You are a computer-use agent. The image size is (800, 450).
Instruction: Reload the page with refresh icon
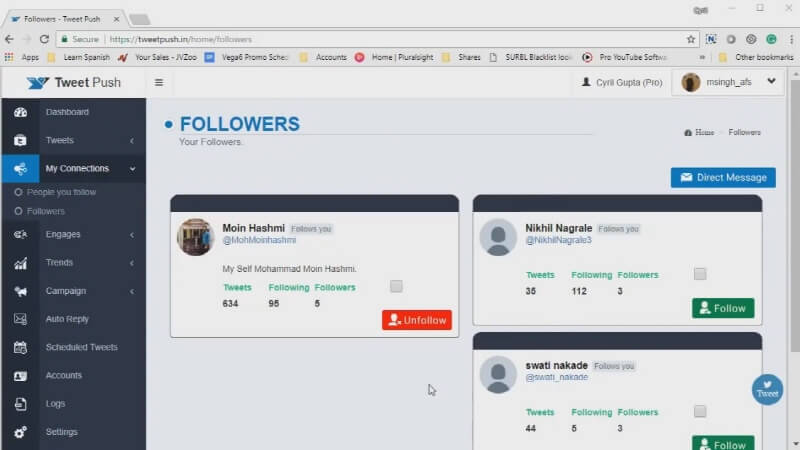coord(44,39)
